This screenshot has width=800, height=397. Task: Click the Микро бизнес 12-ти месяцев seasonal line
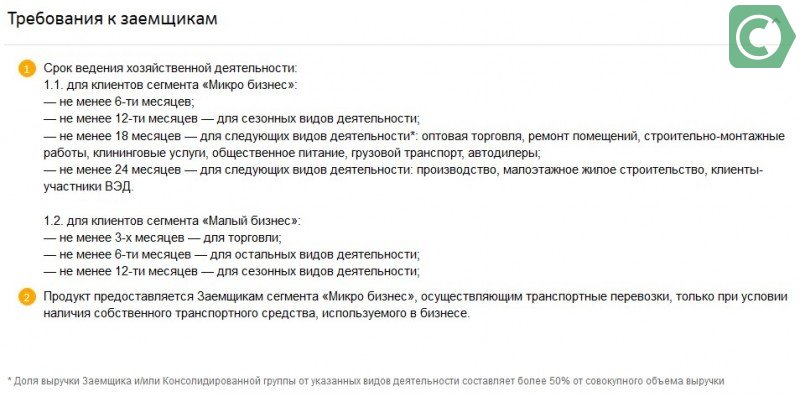tap(232, 118)
